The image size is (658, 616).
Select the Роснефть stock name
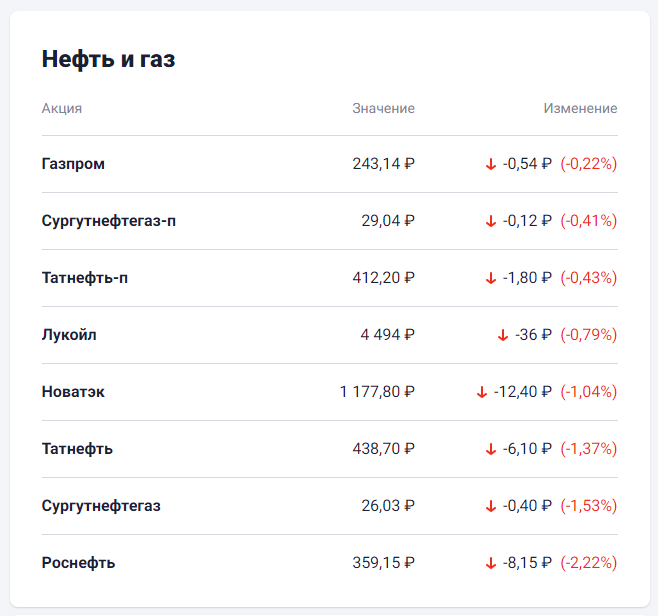point(78,563)
